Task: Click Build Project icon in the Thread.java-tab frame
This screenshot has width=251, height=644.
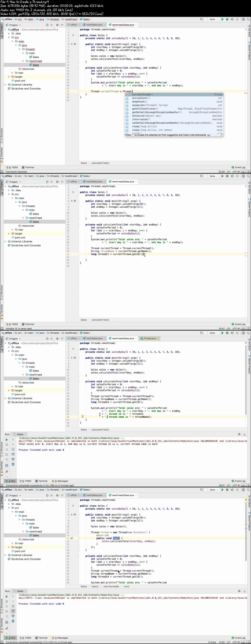Action: point(201,333)
